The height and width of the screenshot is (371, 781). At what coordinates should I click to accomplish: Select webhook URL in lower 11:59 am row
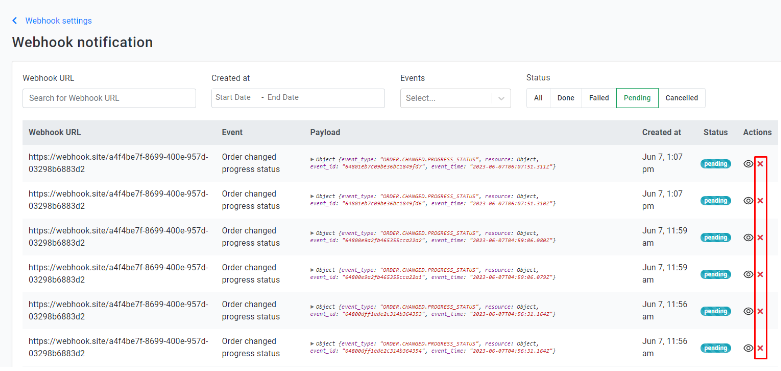(x=119, y=273)
